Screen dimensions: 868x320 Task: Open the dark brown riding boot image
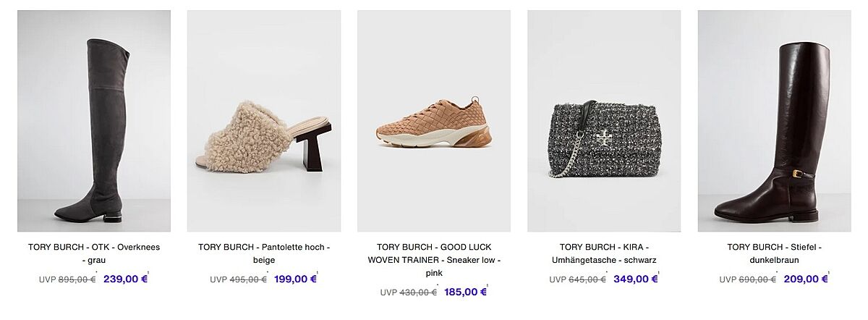pyautogui.click(x=774, y=121)
